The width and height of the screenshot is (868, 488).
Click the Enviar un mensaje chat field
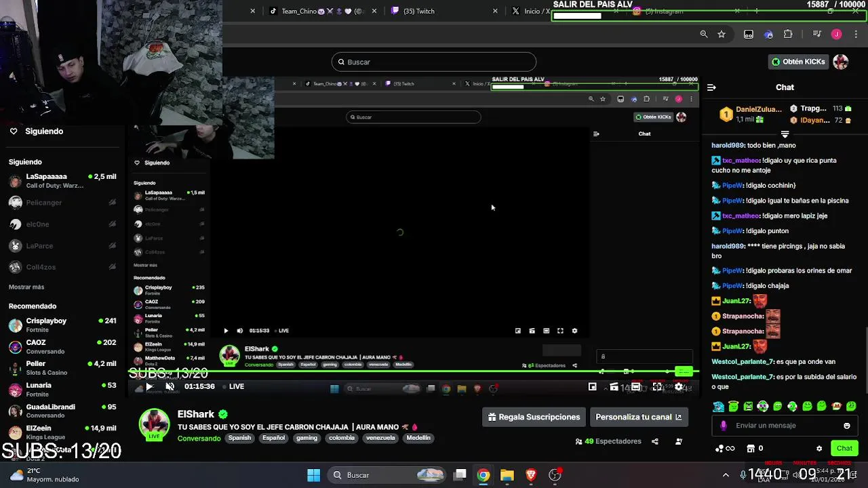tap(785, 426)
